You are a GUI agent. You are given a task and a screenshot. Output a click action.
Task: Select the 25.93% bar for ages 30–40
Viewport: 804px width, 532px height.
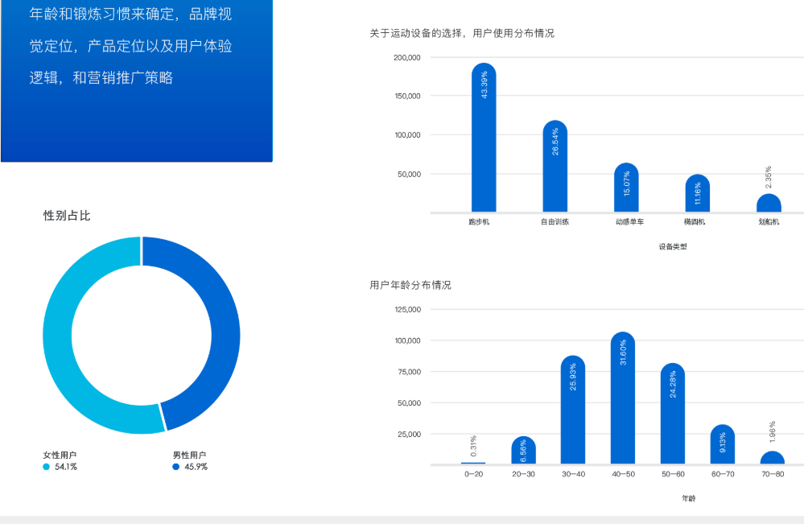[573, 410]
